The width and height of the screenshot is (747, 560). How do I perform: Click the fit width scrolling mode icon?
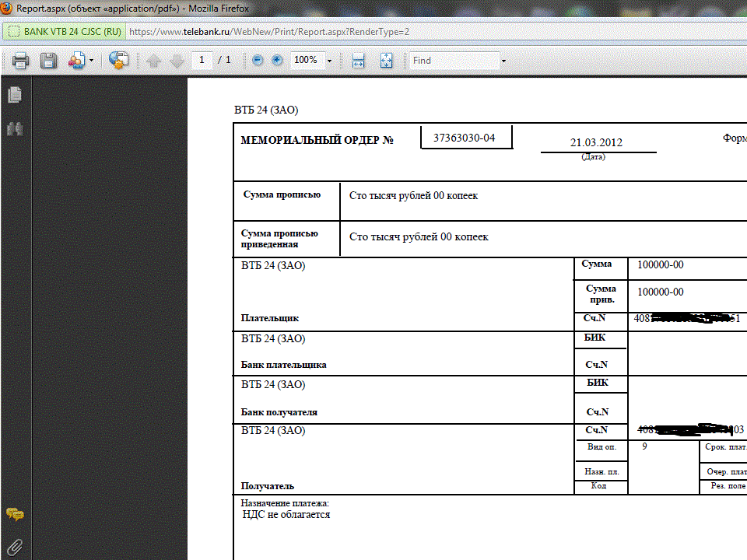coord(358,61)
